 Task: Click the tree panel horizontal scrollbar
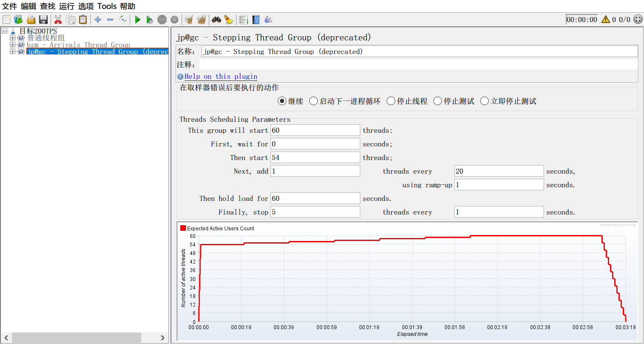tap(77, 338)
